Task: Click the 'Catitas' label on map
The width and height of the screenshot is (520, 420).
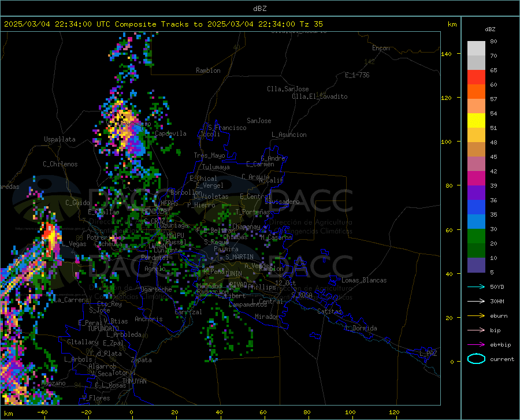Action: pos(329,311)
